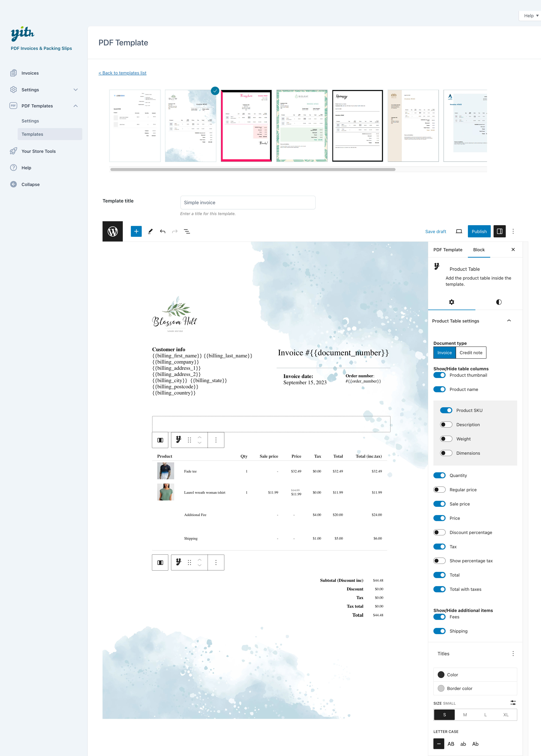Screen dimensions: 541x756
Task: Open the Help dropdown at top
Action: click(531, 16)
